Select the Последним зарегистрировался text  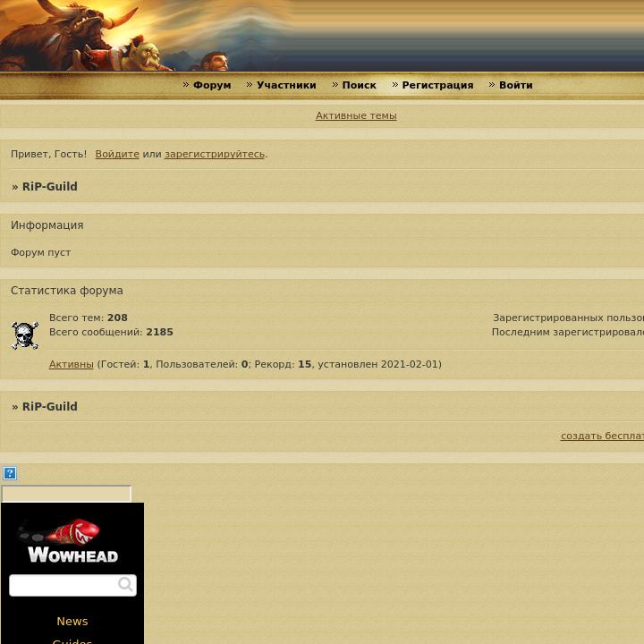point(568,332)
